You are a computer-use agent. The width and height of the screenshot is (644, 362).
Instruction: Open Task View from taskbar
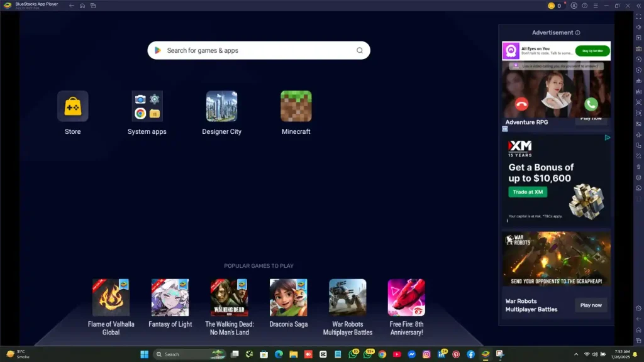235,354
